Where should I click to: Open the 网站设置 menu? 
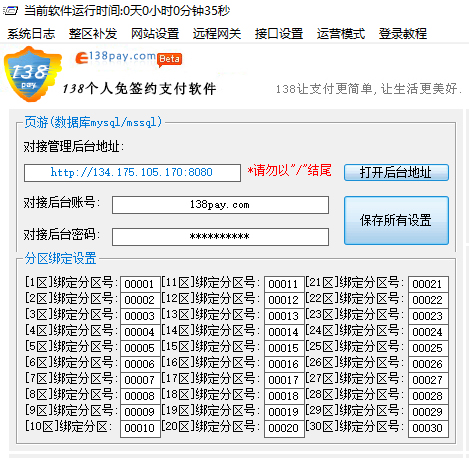[x=155, y=34]
